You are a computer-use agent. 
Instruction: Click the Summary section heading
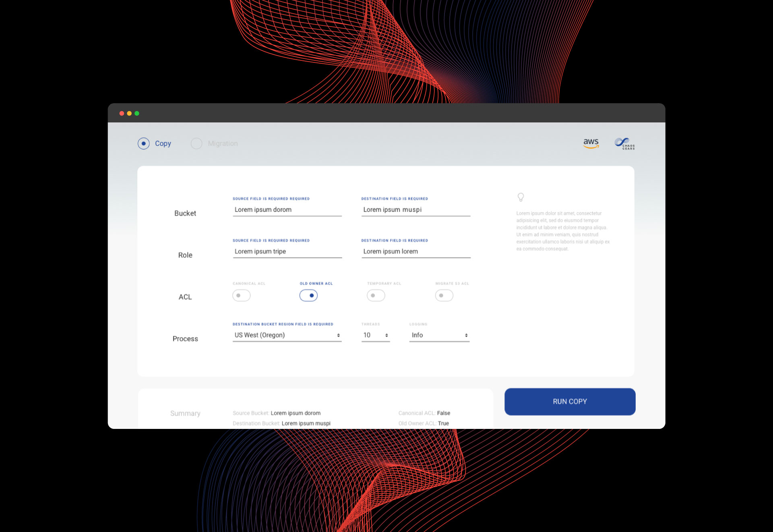pos(185,413)
